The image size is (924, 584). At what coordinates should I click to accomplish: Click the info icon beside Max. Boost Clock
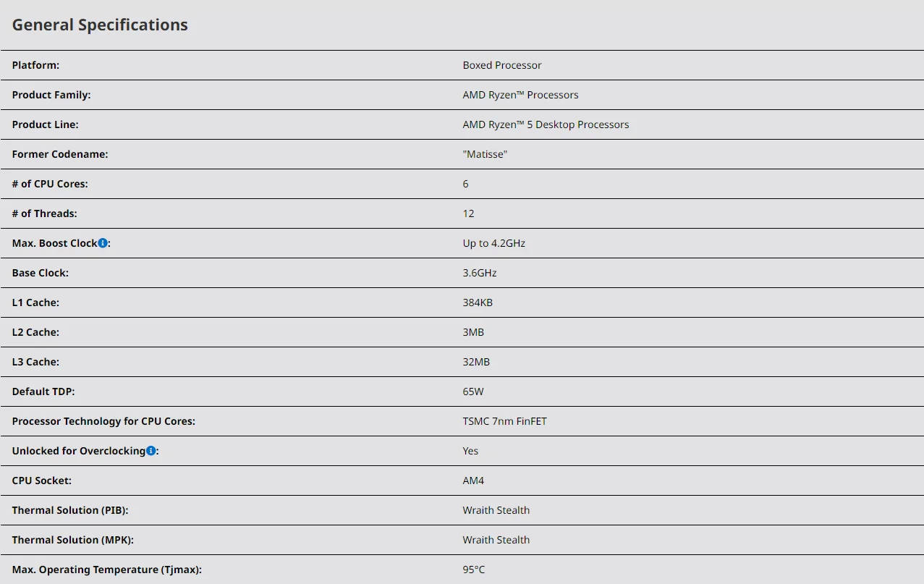103,243
